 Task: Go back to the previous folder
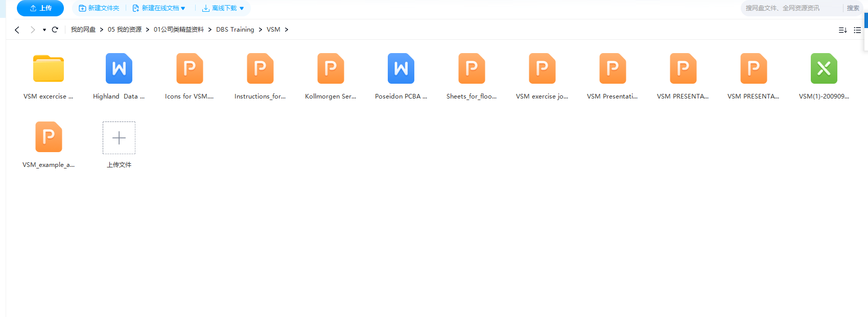pyautogui.click(x=17, y=30)
